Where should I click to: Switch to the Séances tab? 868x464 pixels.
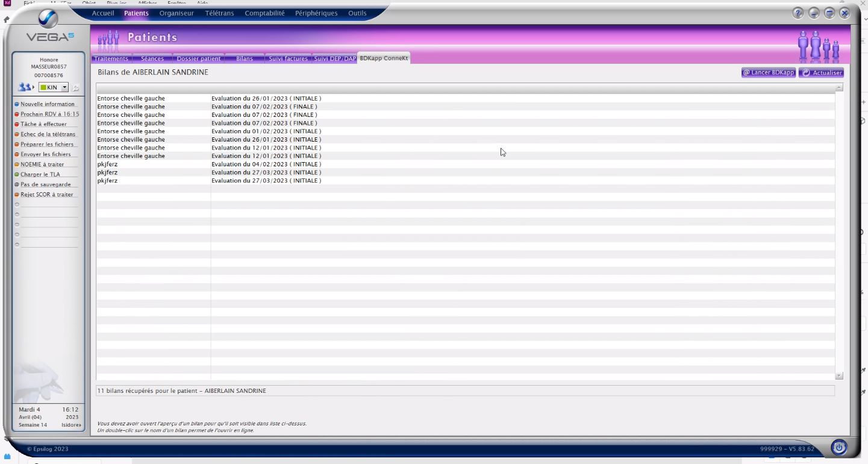click(x=152, y=58)
